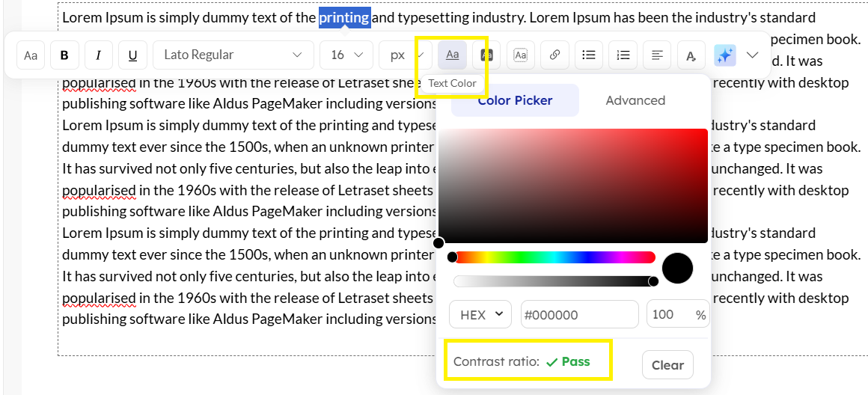Open the text alignment options
The width and height of the screenshot is (868, 395).
pos(657,55)
